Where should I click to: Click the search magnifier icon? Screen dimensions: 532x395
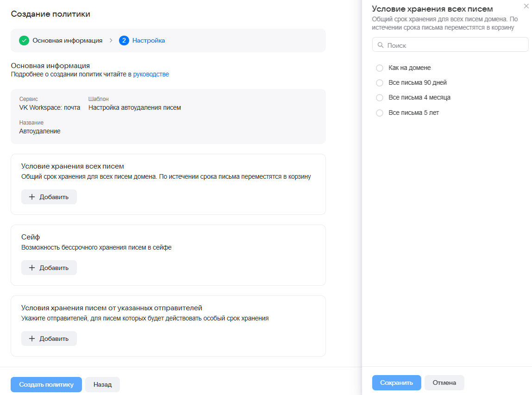tap(381, 45)
